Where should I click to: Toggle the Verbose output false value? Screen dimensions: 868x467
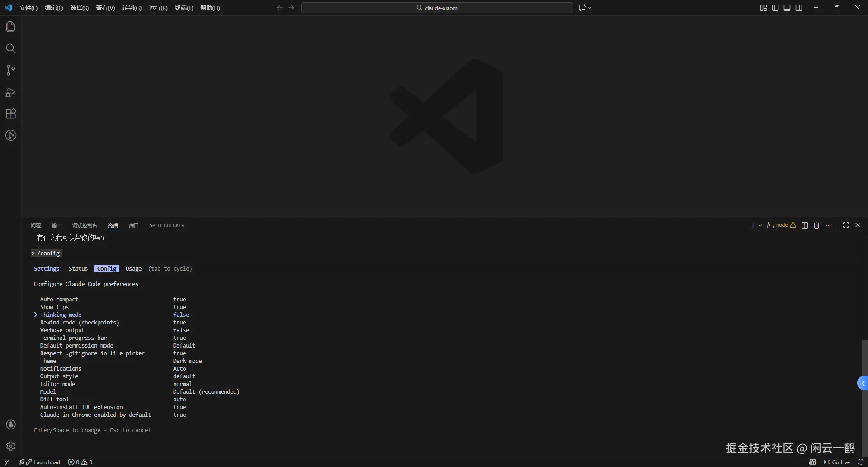[x=181, y=330]
